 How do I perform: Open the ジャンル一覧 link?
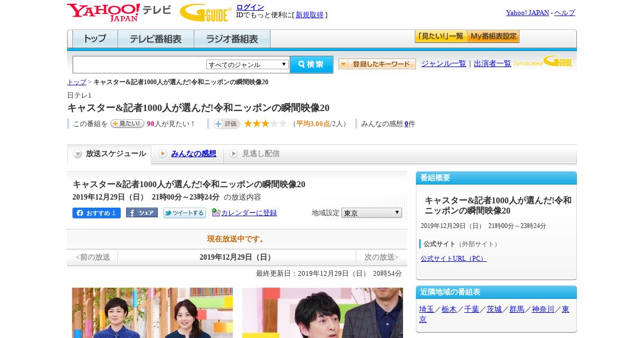(444, 64)
